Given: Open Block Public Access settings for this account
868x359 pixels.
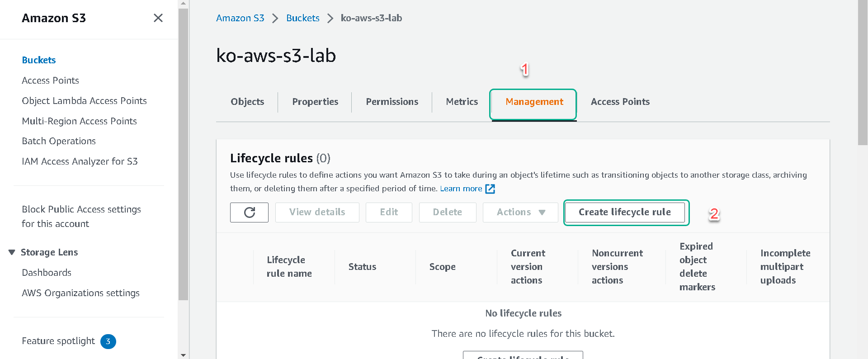Looking at the screenshot, I should (81, 217).
